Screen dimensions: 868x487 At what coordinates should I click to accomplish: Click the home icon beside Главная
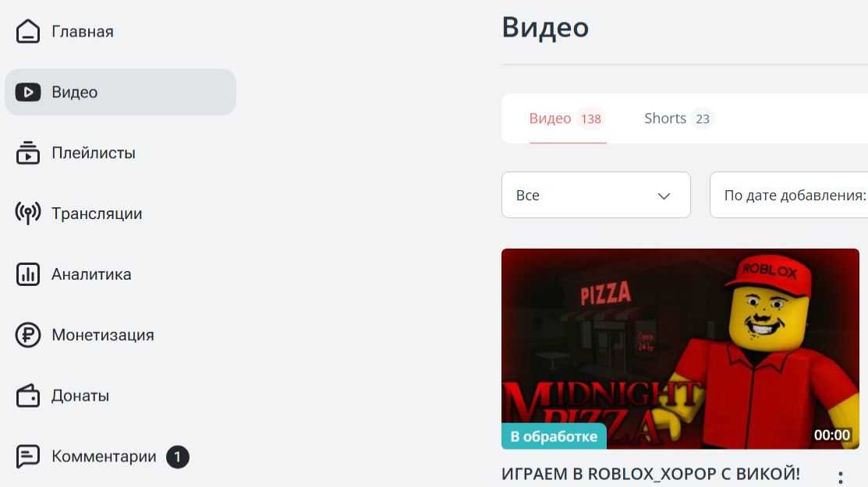click(x=27, y=31)
